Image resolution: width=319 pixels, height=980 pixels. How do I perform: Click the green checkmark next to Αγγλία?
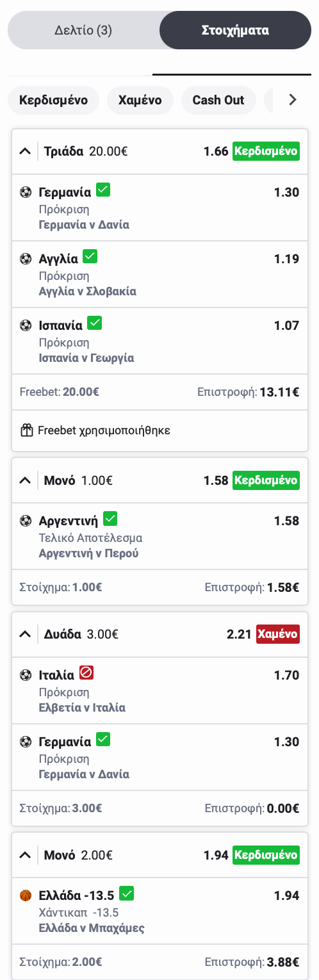click(x=90, y=257)
